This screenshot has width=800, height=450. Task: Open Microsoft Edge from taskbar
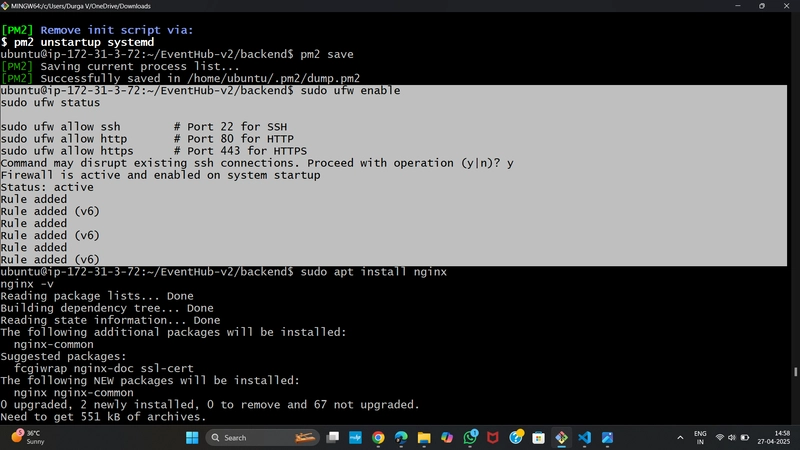tap(401, 438)
